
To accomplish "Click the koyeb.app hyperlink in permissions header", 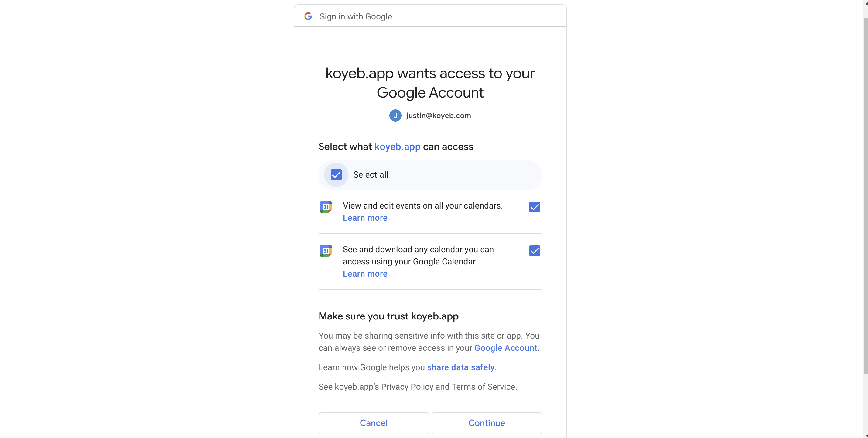I will tap(398, 147).
